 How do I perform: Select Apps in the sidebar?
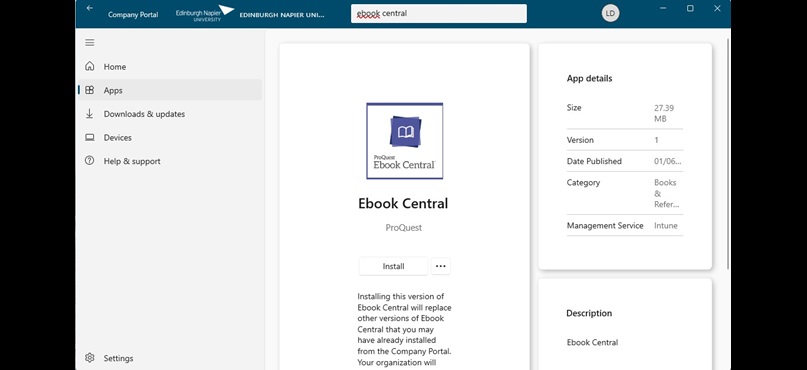[x=169, y=90]
